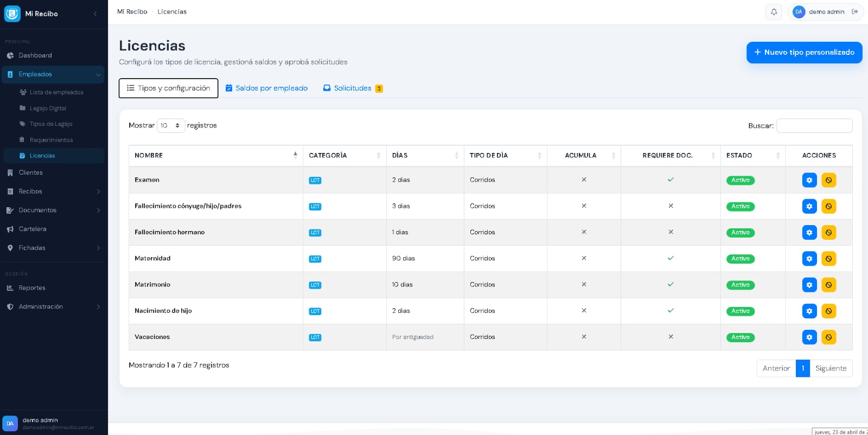868x435 pixels.
Task: Open settings gear for Examen license
Action: click(809, 180)
